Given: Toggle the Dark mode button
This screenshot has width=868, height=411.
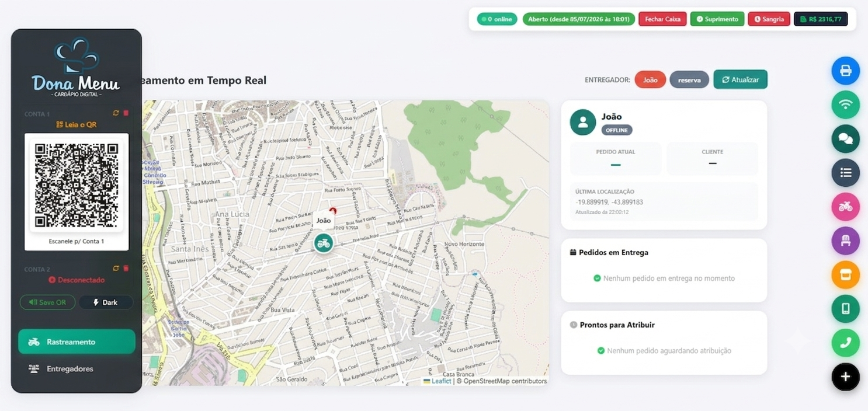Looking at the screenshot, I should tap(106, 302).
